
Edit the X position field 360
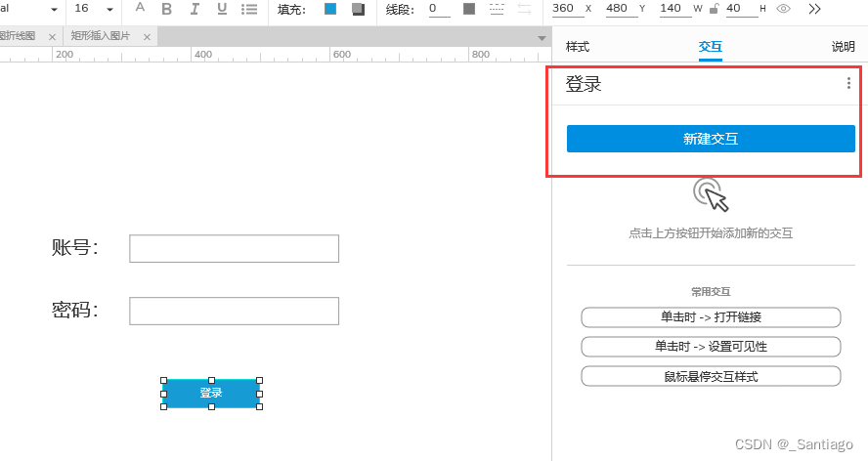point(567,9)
